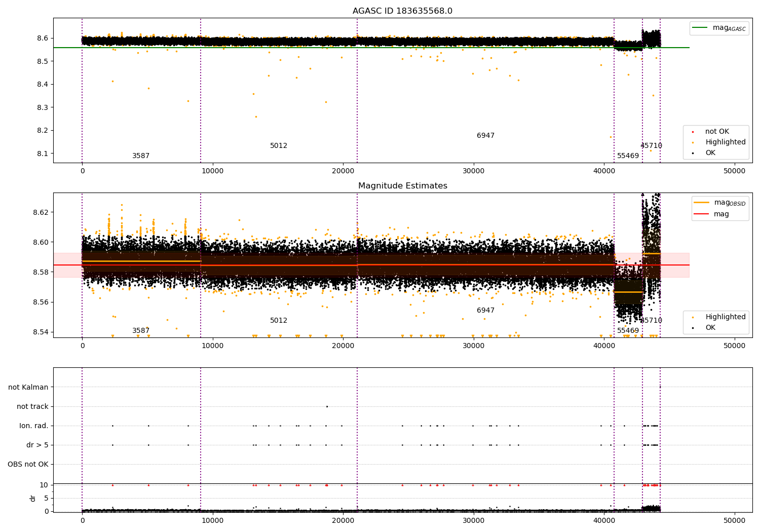This screenshot has height=532, width=760.
Task: Click obsid label 3587 in top panel
Action: pyautogui.click(x=141, y=156)
